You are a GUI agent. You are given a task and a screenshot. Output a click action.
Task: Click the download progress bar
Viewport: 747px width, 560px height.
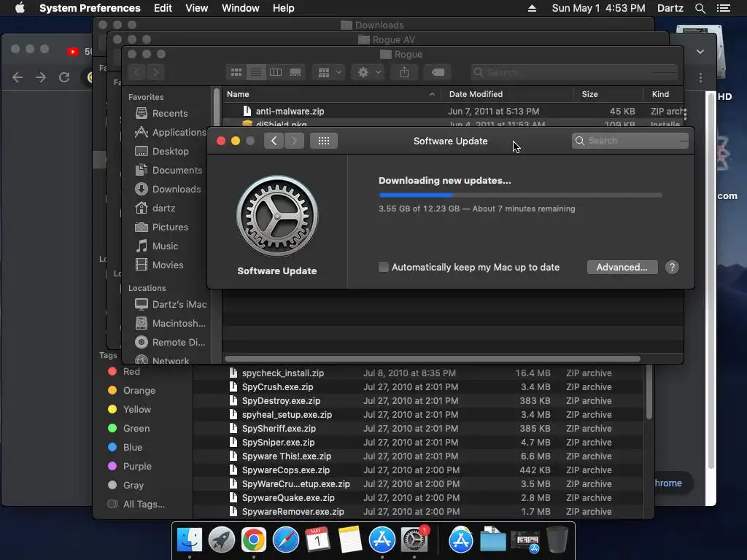pos(520,195)
